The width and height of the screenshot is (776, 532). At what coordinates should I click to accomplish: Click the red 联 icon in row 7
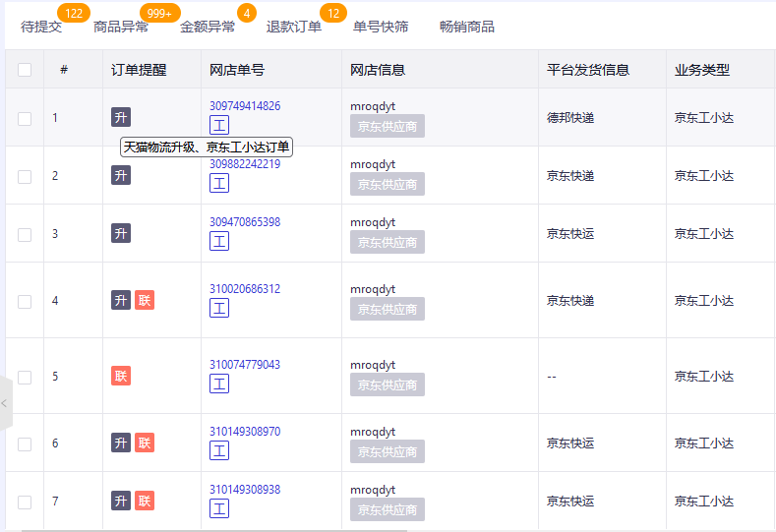[145, 501]
